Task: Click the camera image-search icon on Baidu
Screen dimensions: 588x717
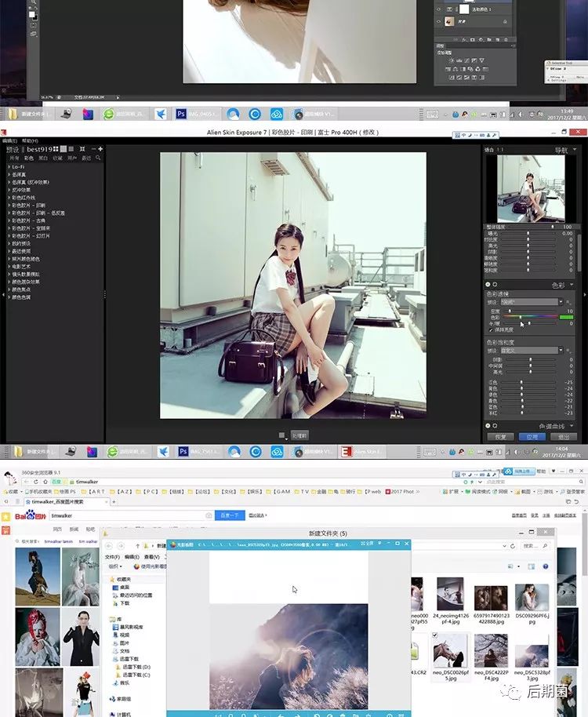Action: [209, 515]
